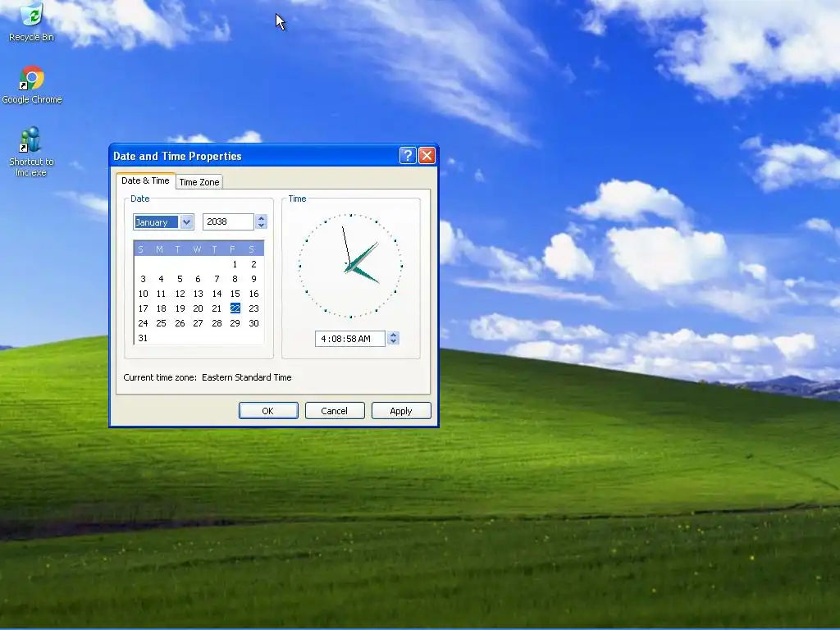This screenshot has width=840, height=630.
Task: Expand the month dropdown arrow
Action: tap(186, 221)
